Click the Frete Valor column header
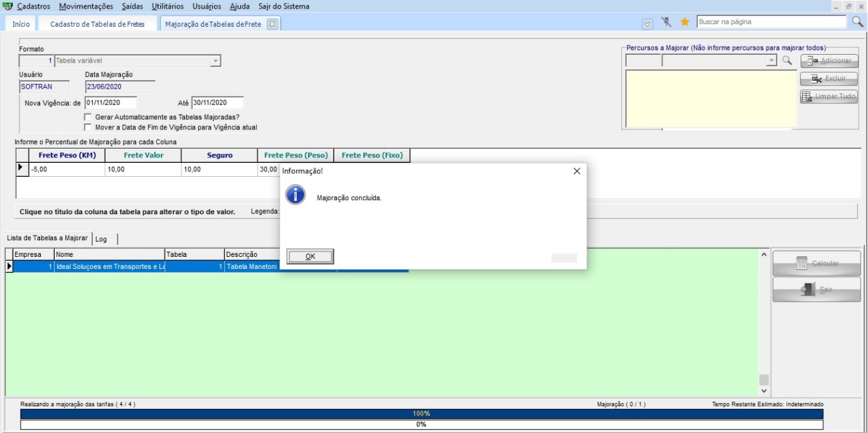 coord(143,155)
